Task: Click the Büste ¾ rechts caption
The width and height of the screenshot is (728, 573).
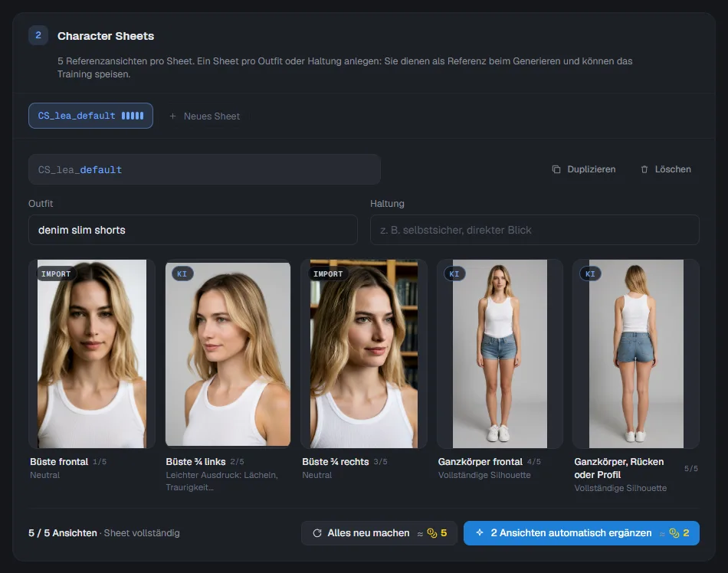Action: 335,462
